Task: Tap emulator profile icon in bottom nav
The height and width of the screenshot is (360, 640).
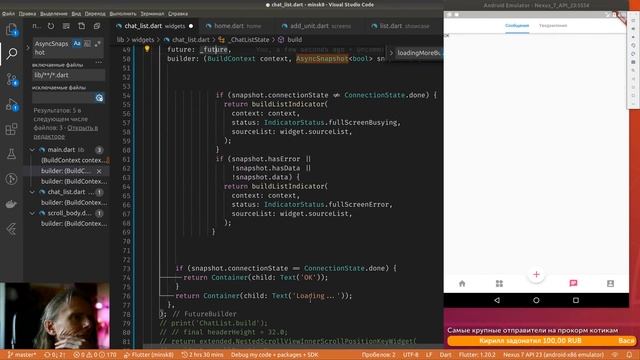Action: coord(610,283)
